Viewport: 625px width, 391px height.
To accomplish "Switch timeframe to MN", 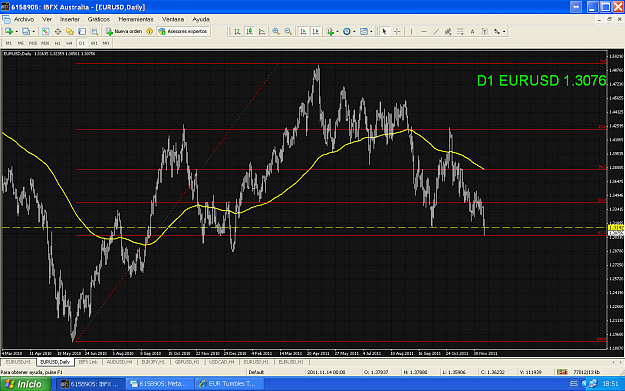I will tap(106, 43).
